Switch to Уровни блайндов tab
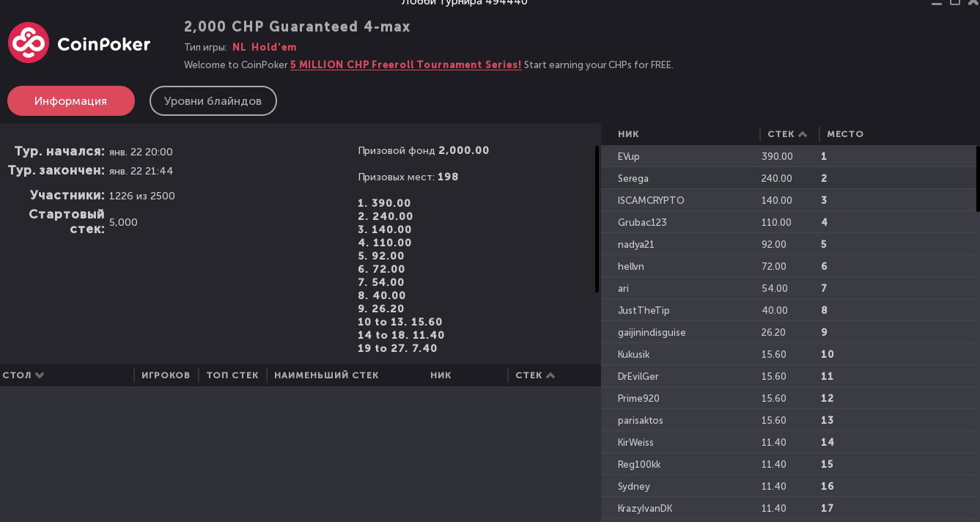The height and width of the screenshot is (522, 980). click(x=213, y=101)
